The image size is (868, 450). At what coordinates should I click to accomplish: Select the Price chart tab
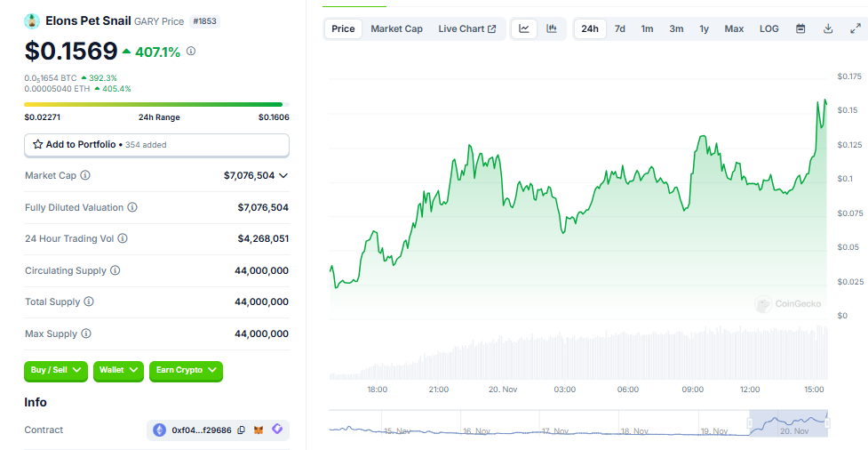(x=343, y=28)
